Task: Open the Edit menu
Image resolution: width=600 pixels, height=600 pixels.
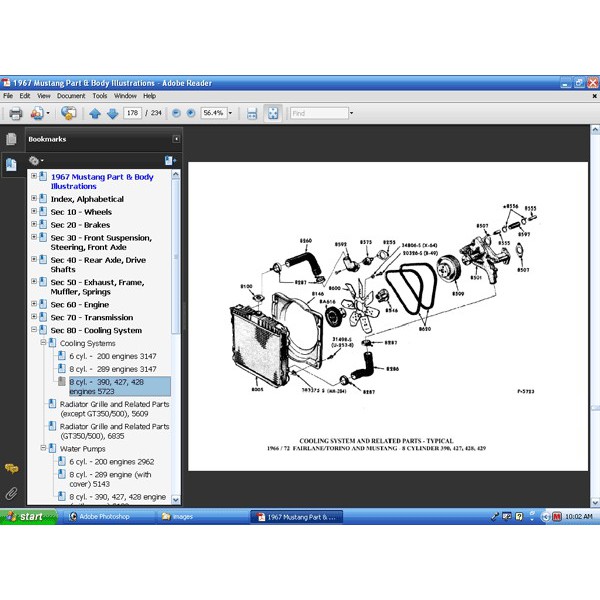Action: 25,96
